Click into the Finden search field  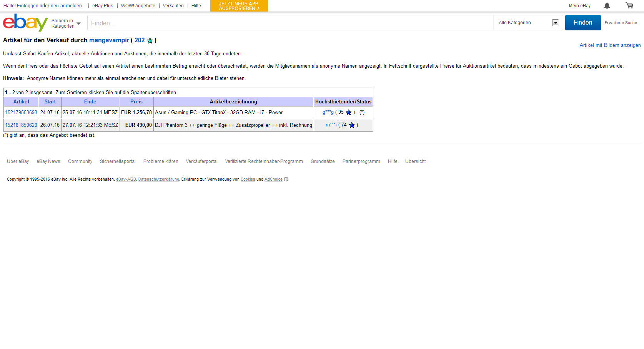(290, 23)
